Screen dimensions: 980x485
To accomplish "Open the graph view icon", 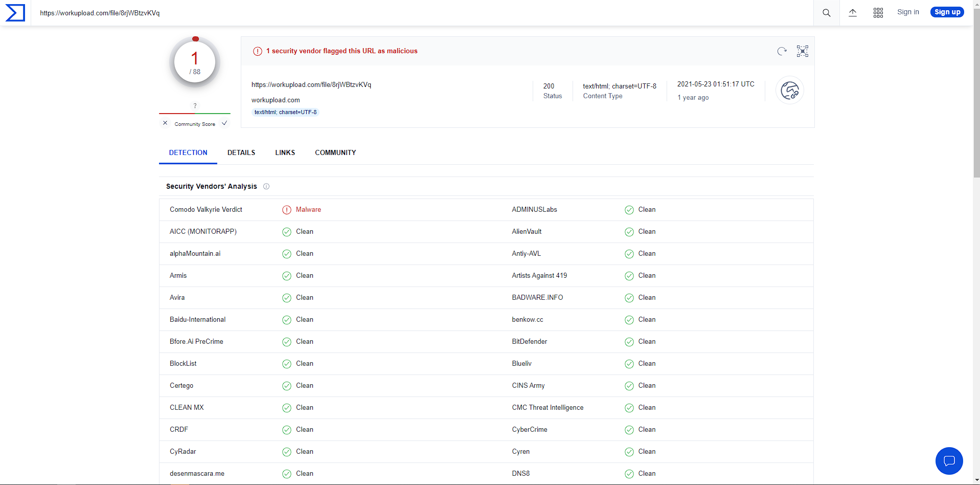I will [x=803, y=51].
